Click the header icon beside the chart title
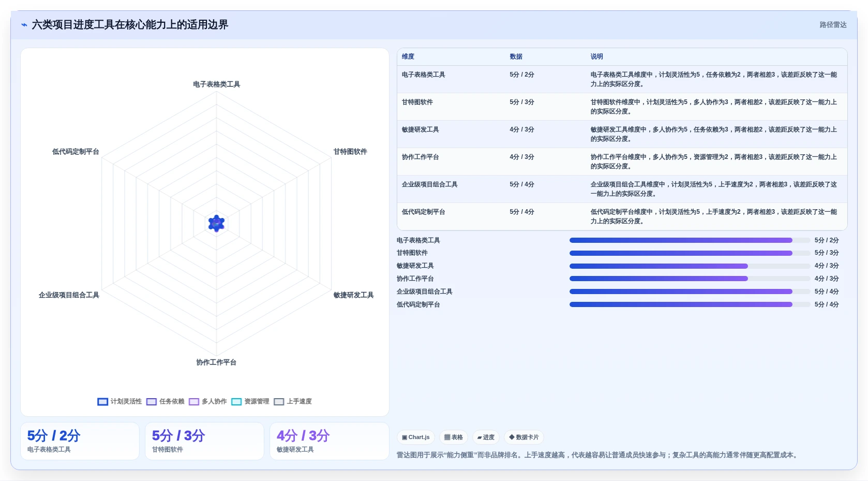Viewport: 868px width, 481px height. pyautogui.click(x=24, y=25)
